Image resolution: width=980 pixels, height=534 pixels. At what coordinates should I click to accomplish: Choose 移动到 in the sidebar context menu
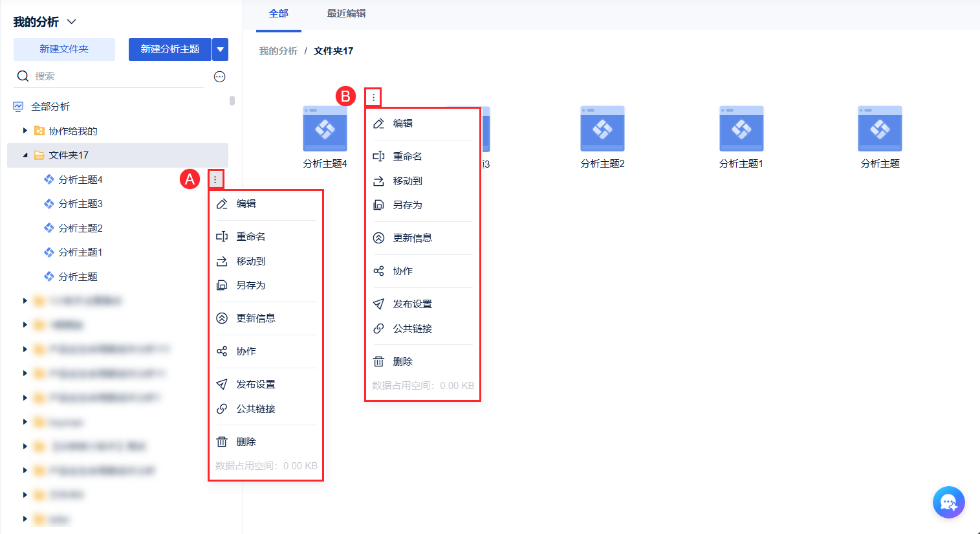click(266, 261)
